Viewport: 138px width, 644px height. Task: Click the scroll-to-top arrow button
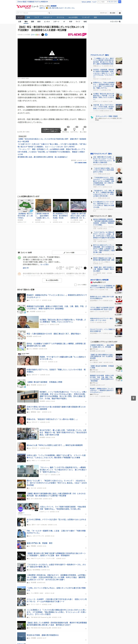coord(133,398)
